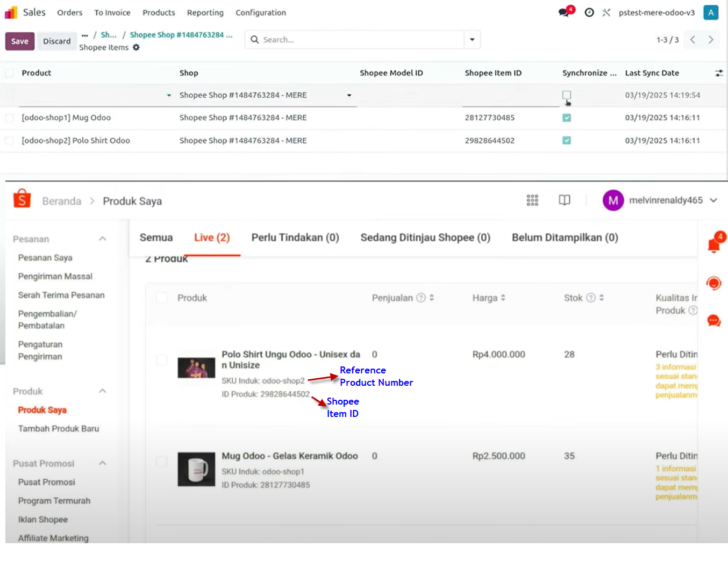Viewport: 728px width, 562px height.
Task: Open the Shop field dropdown in new row
Action: [x=349, y=95]
